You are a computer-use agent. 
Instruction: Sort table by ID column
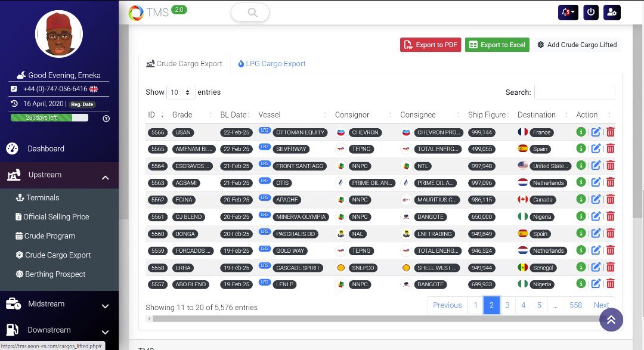tap(156, 114)
